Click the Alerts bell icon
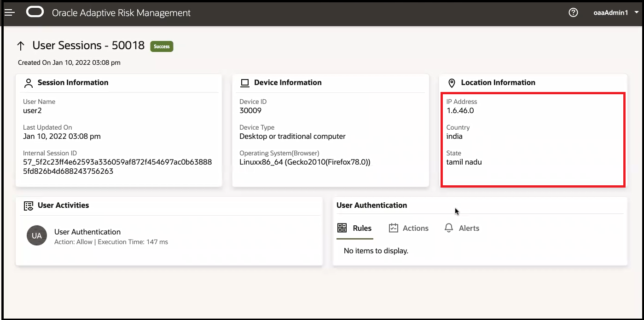 click(x=449, y=228)
